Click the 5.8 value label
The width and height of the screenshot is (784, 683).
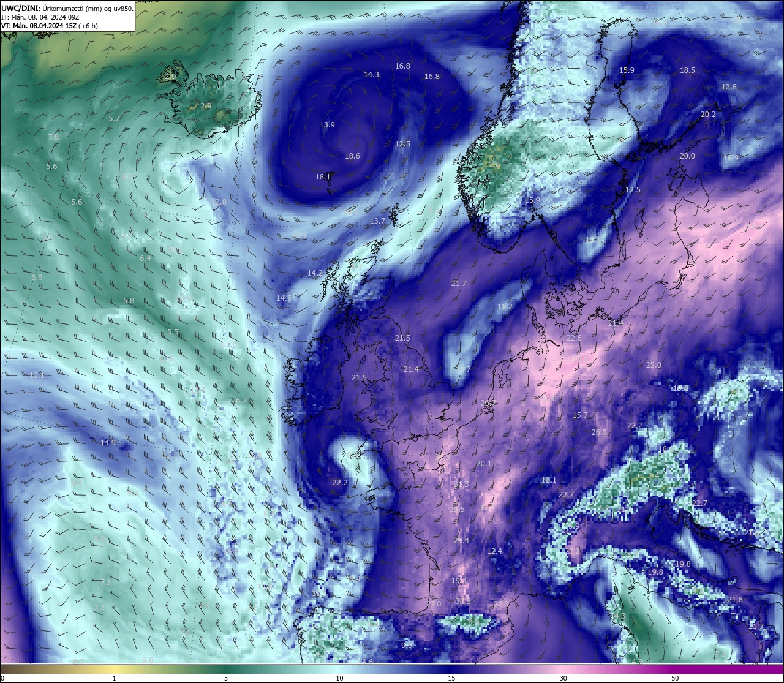(x=129, y=300)
